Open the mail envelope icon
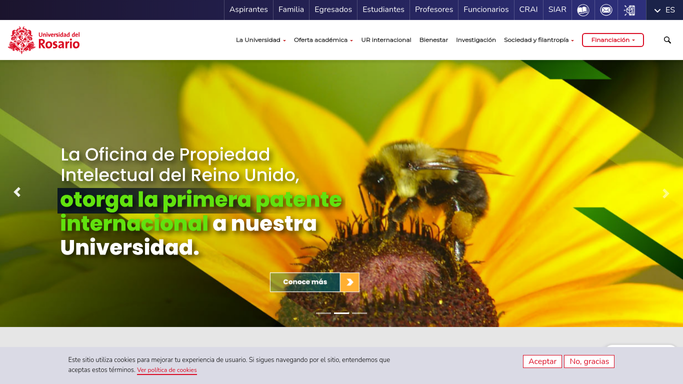This screenshot has height=384, width=683. point(605,10)
